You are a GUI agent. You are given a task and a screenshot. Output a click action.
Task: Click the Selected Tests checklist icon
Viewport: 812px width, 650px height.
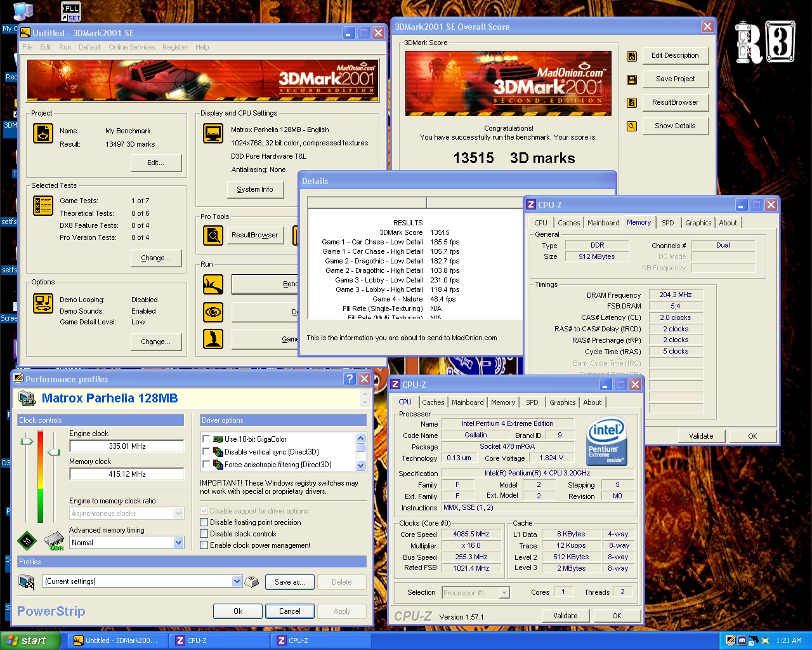pyautogui.click(x=43, y=206)
